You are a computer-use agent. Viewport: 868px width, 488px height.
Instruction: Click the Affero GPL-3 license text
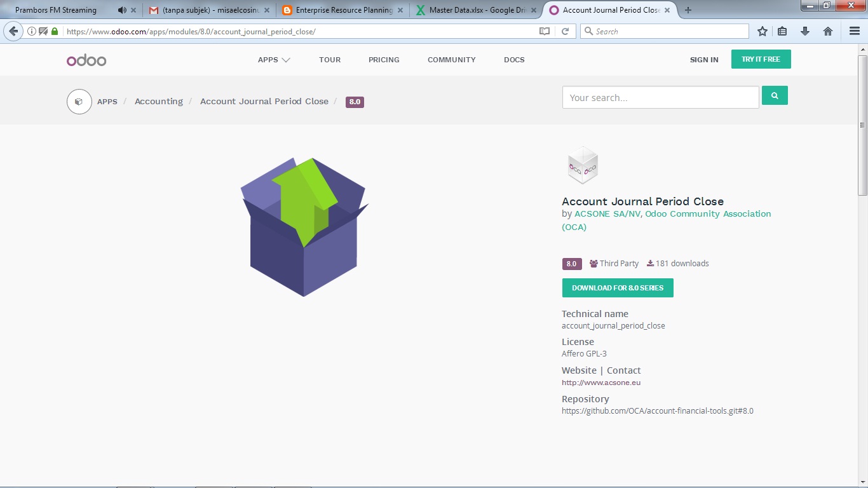point(584,354)
